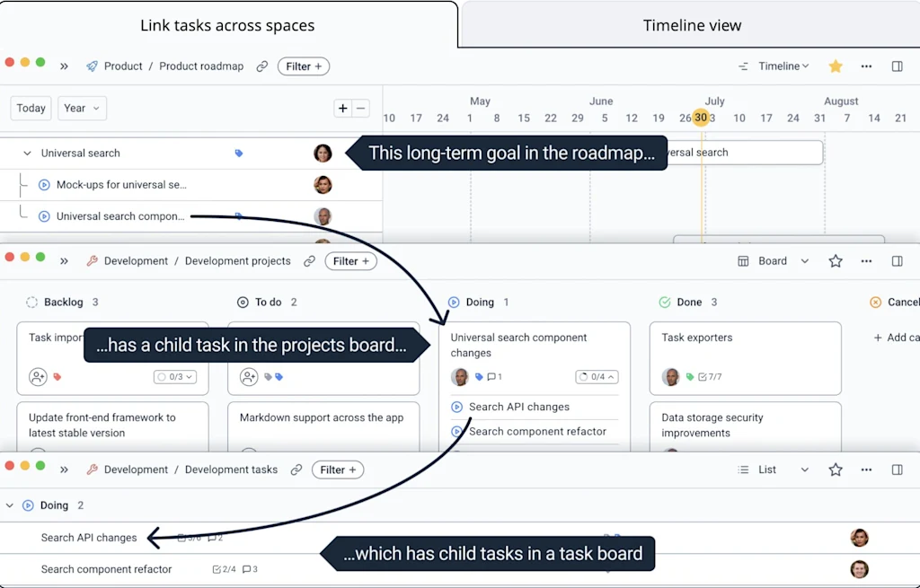
Task: Open comments on Search component refactor row
Action: (250, 569)
